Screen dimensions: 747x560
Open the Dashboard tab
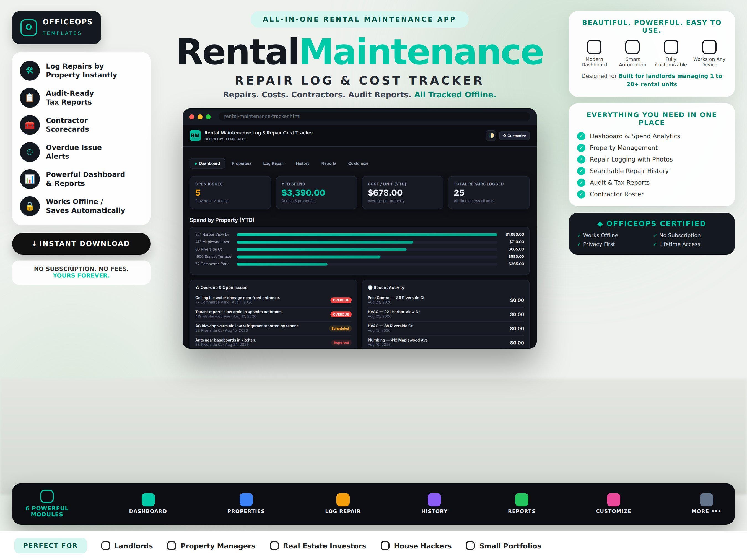207,163
